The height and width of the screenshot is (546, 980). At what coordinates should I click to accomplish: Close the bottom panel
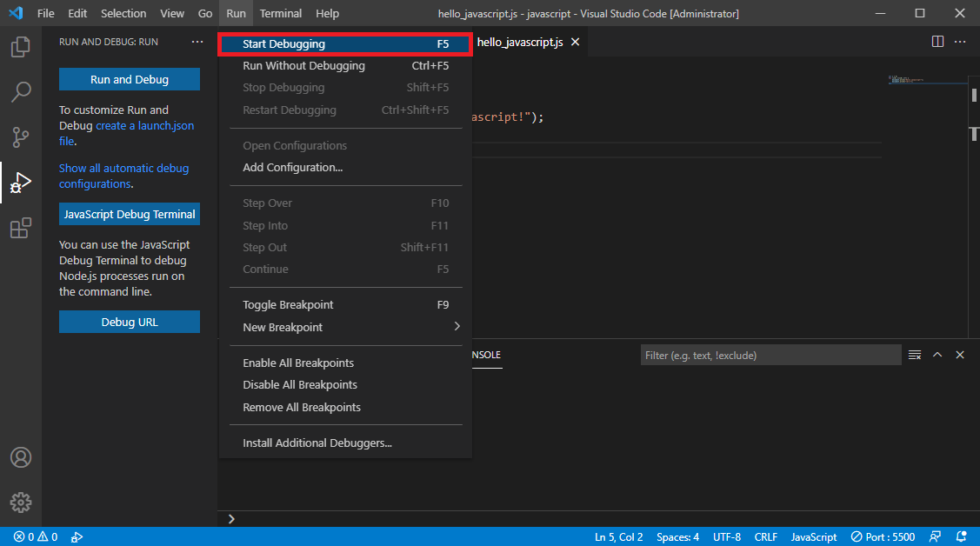click(960, 355)
